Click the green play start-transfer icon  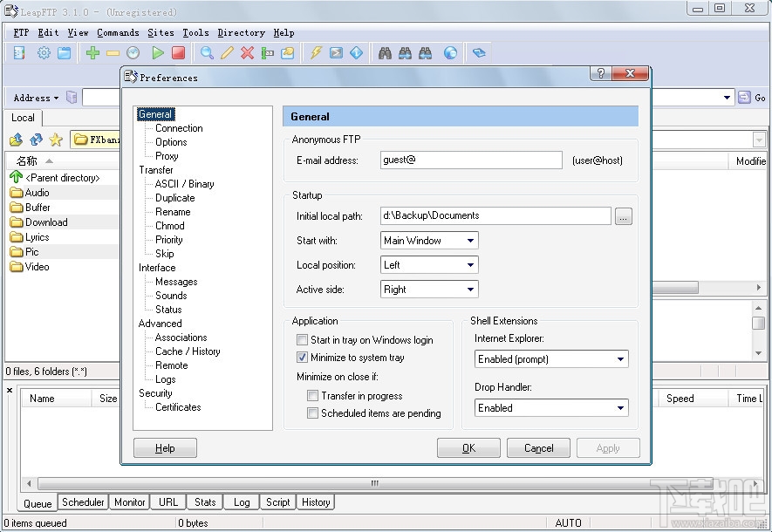158,52
